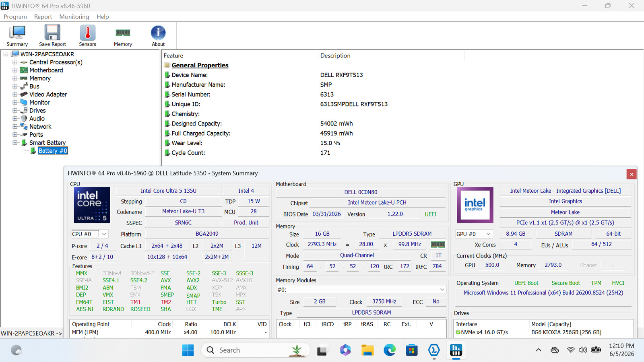Click the taskbar Search box
Image resolution: width=644 pixels, height=362 pixels.
tap(256, 350)
